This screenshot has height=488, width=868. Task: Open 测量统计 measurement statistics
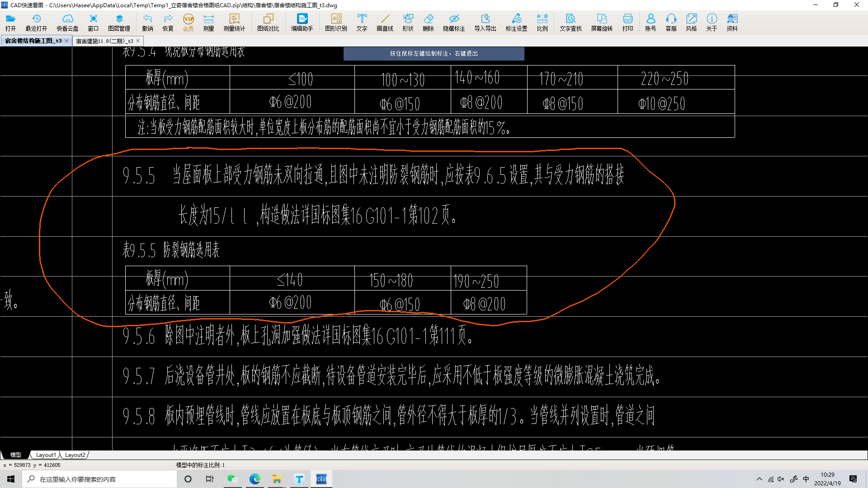click(x=234, y=22)
